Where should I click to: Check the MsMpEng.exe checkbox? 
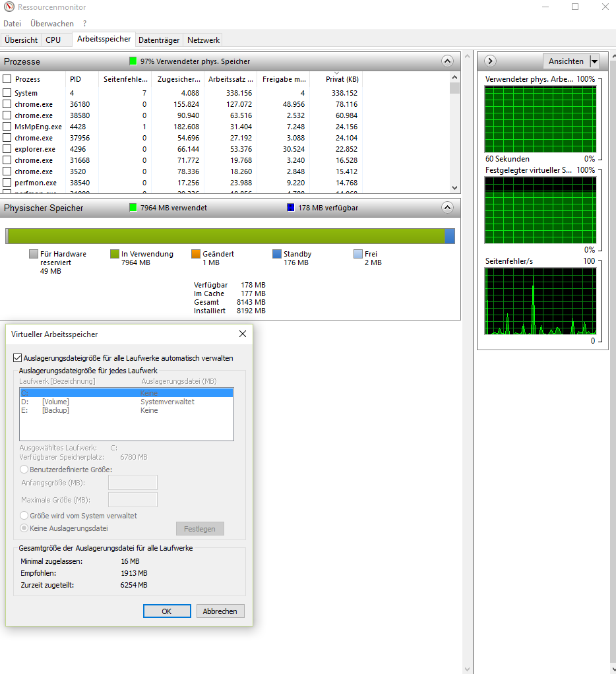pos(7,127)
